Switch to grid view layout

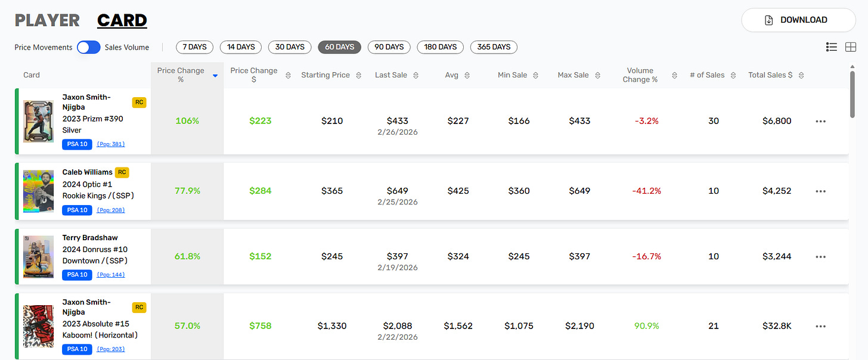pos(851,46)
